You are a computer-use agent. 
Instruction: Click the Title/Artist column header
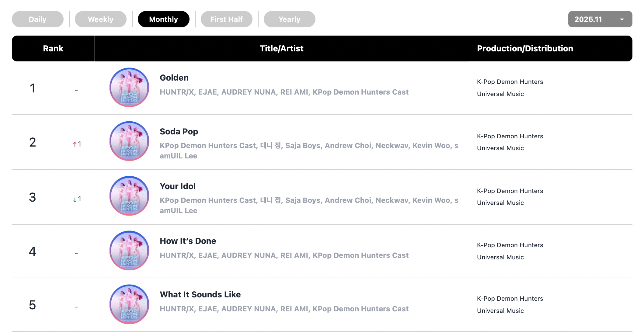click(281, 49)
